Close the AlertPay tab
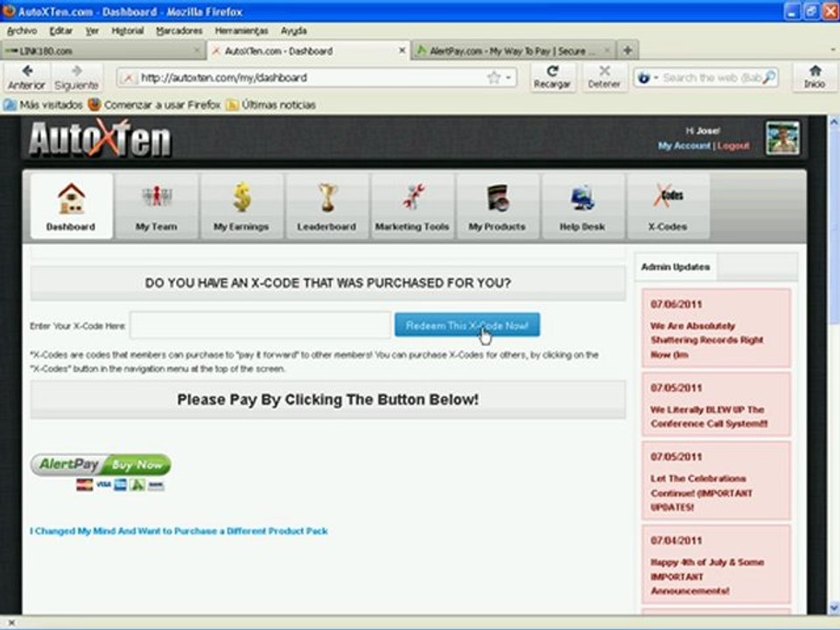 click(607, 51)
